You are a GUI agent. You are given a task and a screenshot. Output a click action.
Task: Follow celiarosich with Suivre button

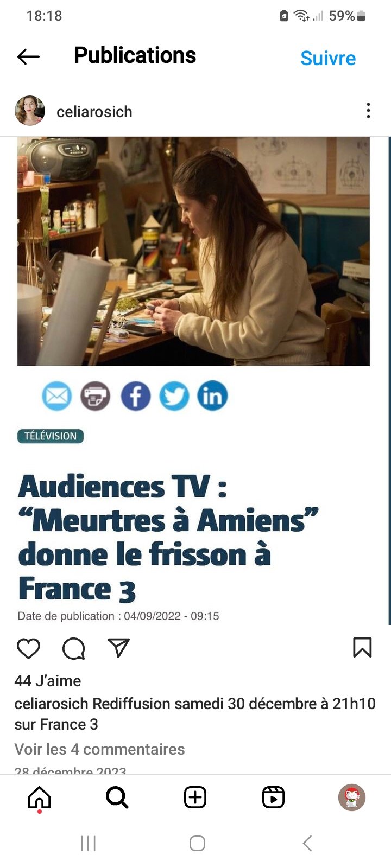tap(328, 58)
